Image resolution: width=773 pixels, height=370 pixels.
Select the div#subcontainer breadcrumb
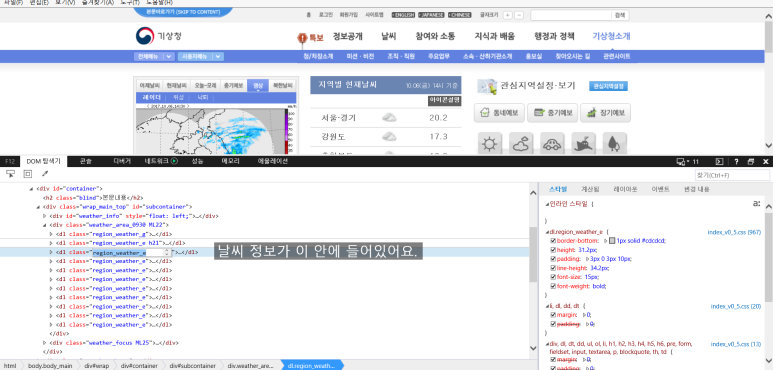point(193,366)
